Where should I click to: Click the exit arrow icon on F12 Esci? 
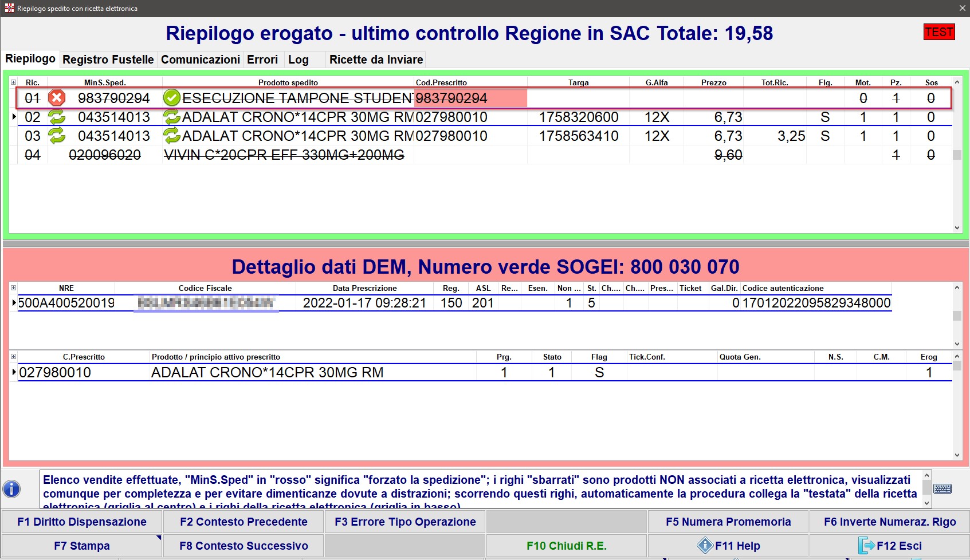866,546
